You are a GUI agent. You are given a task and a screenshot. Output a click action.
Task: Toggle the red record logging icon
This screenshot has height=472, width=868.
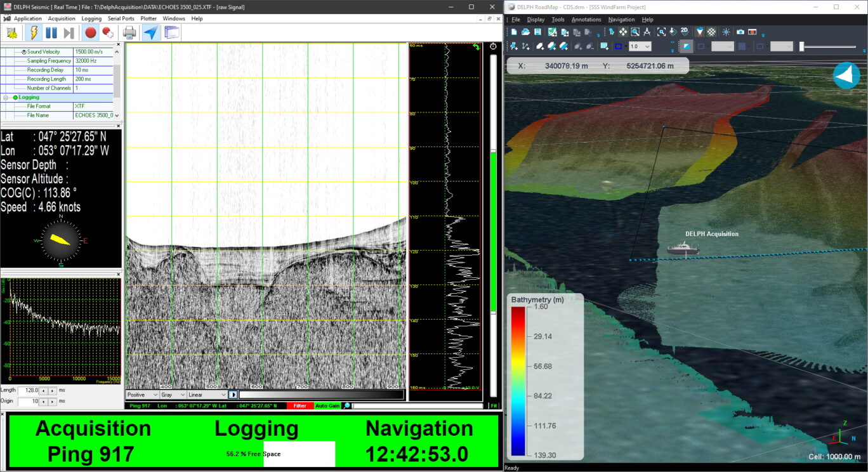(91, 33)
